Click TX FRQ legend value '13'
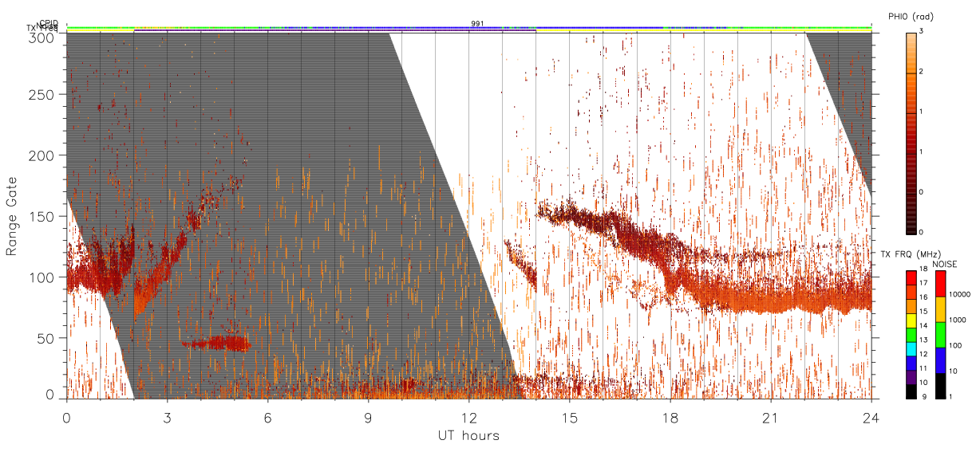Screen dimensions: 980x452 923,340
